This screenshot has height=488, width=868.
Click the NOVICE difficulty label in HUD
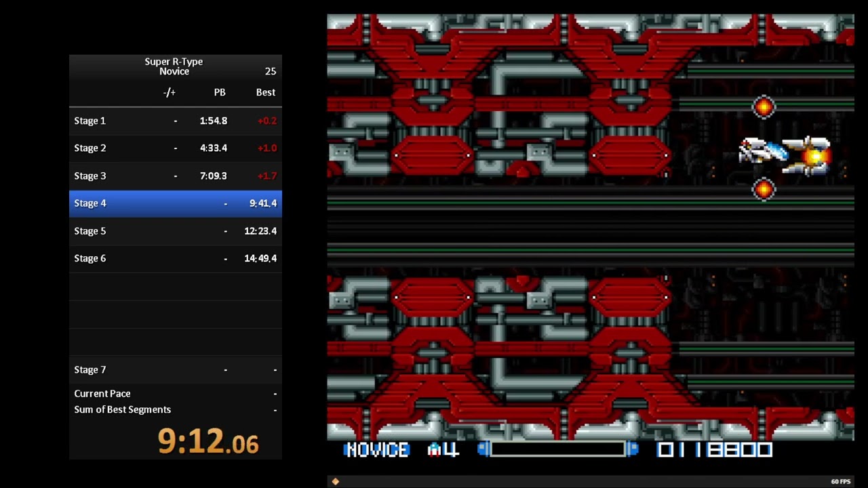click(376, 449)
